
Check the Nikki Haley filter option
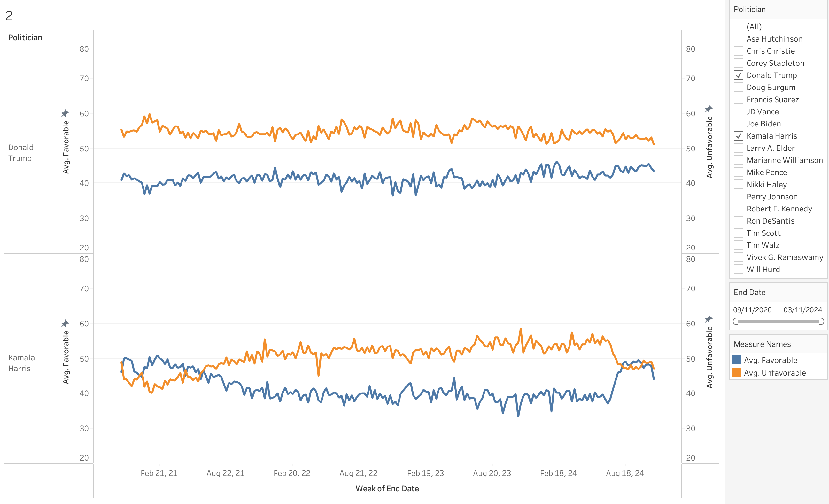(x=739, y=184)
